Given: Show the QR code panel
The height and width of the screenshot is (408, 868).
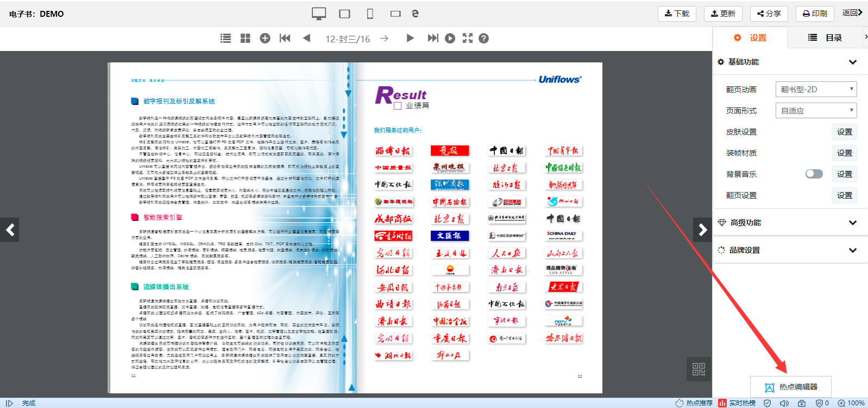Looking at the screenshot, I should point(699,369).
